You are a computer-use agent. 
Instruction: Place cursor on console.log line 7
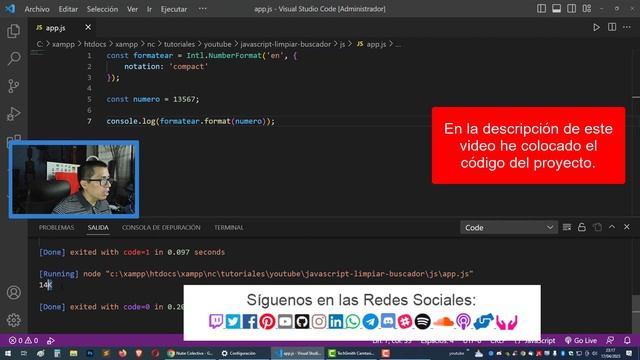[191, 121]
